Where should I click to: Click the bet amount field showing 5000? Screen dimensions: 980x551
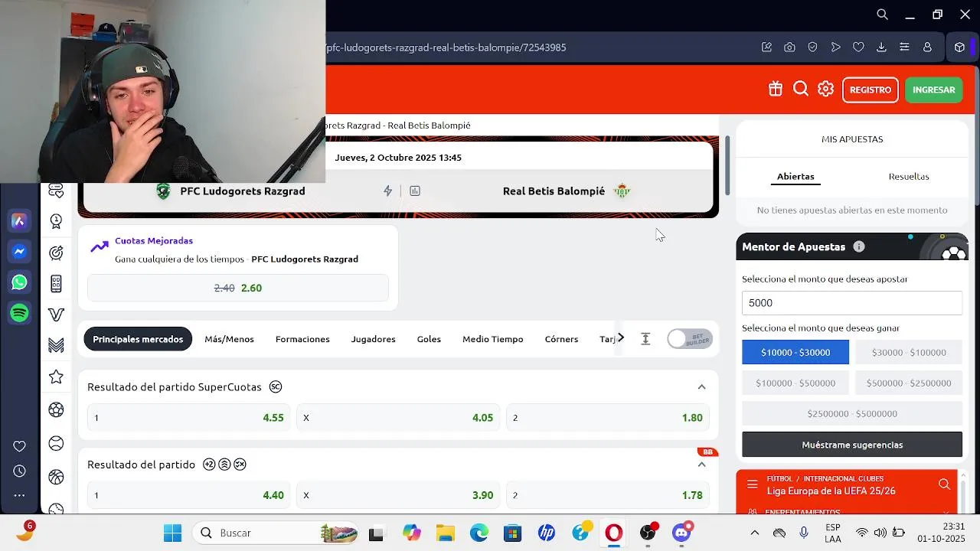click(x=852, y=303)
